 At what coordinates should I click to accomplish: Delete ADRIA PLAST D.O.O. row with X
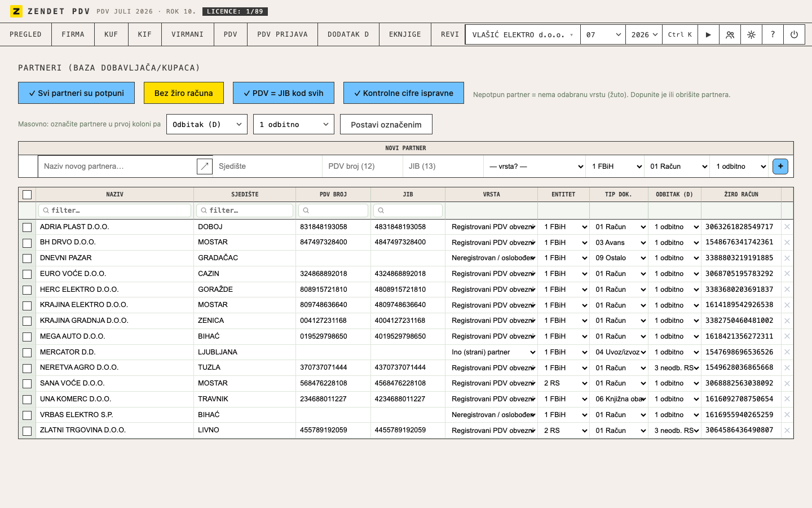tap(787, 227)
